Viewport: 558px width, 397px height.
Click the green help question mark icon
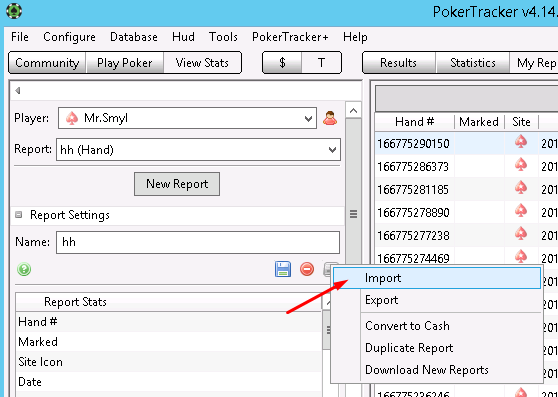(24, 269)
